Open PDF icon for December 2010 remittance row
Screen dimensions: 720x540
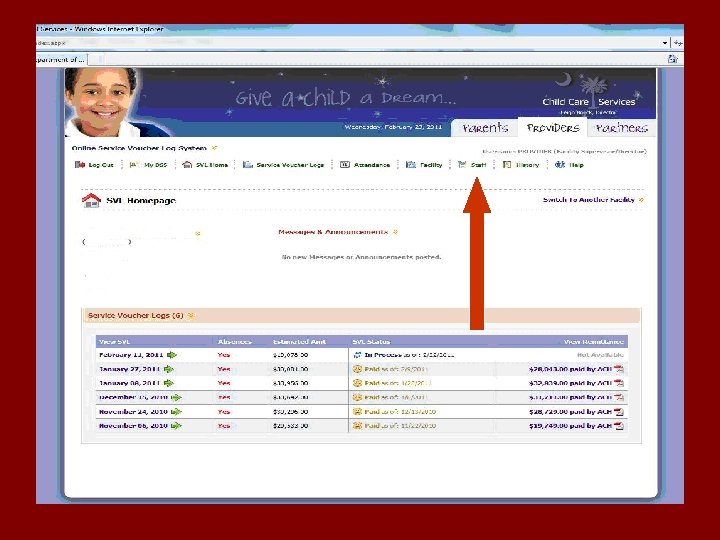(619, 398)
